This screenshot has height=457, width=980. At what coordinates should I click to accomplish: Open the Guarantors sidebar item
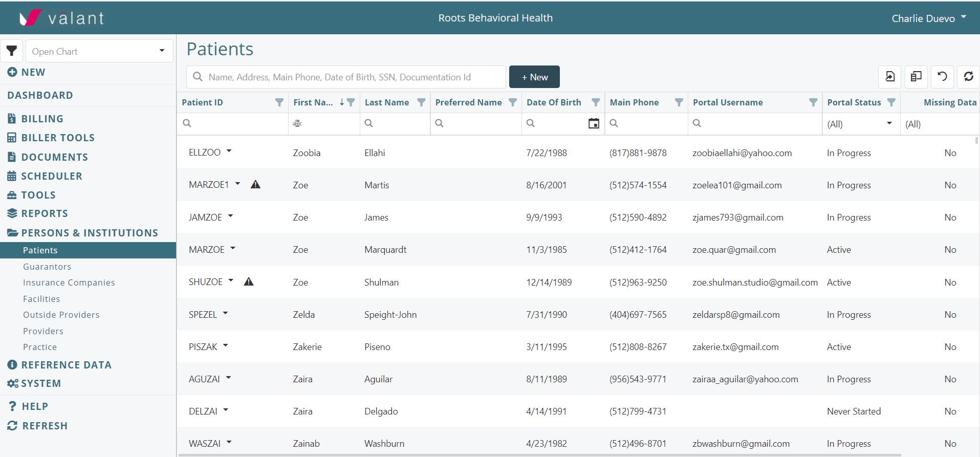point(47,267)
